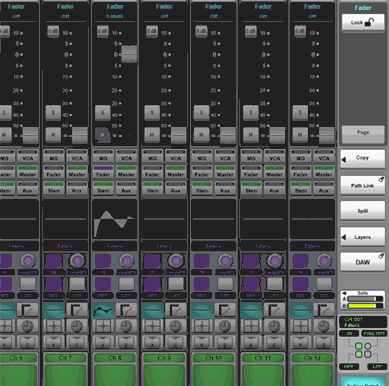Screen dimensions: 389x386
Task: Open the EQ icon on Ch 7
Action: (54, 310)
